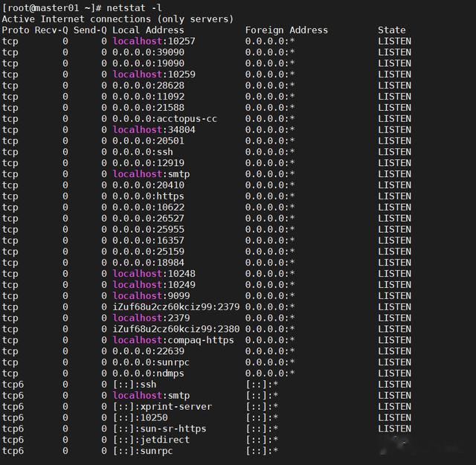Click LISTEN state in the localhost:10257 row
Image resolution: width=476 pixels, height=465 pixels.
point(394,41)
